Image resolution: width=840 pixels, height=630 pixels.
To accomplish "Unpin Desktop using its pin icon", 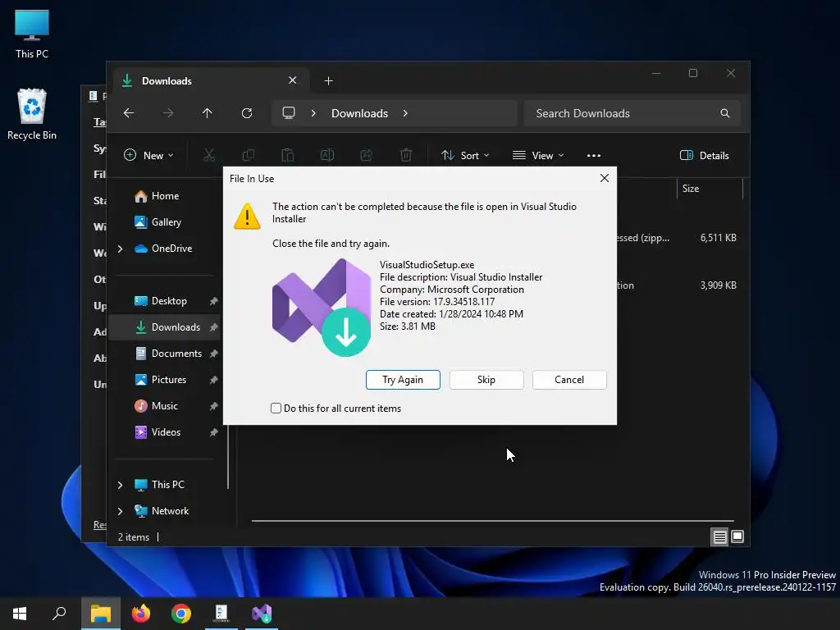I will coord(214,301).
